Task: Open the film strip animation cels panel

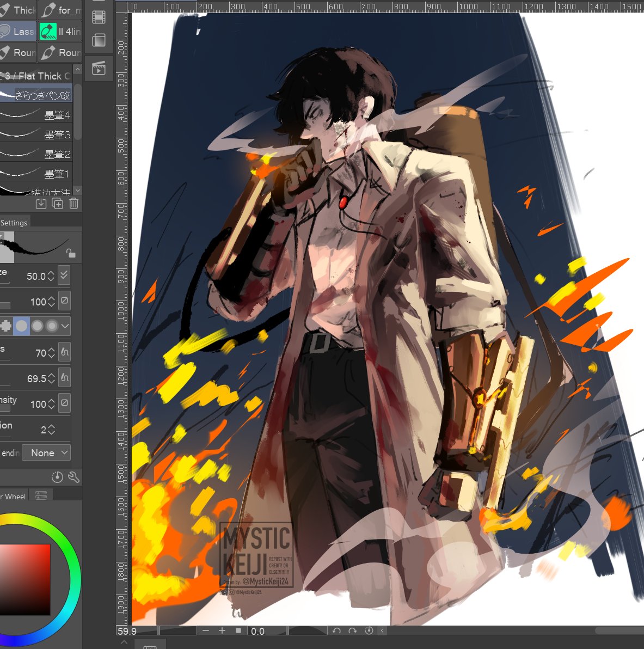Action: click(x=99, y=17)
